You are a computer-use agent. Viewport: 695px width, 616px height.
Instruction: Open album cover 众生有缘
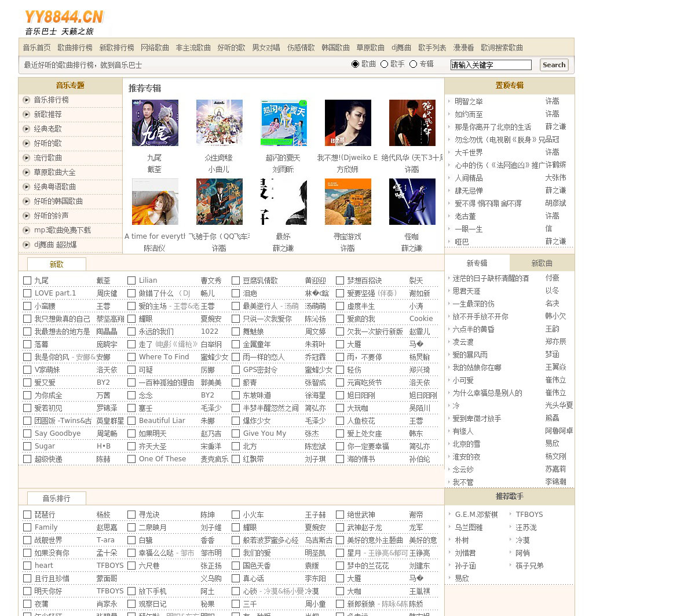pos(219,123)
